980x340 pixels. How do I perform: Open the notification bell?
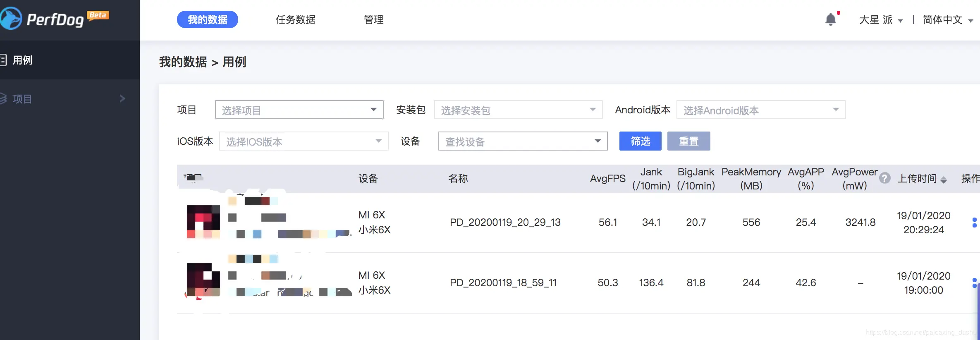pyautogui.click(x=830, y=19)
